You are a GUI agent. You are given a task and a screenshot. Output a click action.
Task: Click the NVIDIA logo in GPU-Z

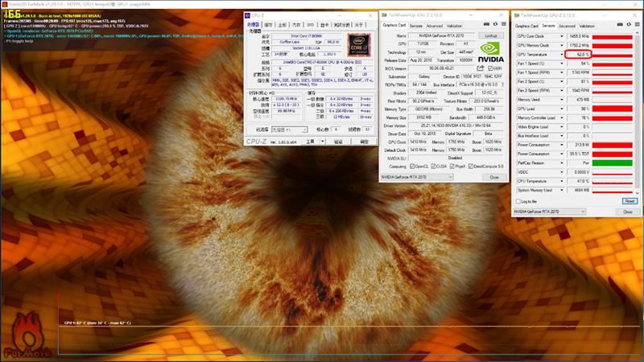pyautogui.click(x=490, y=52)
